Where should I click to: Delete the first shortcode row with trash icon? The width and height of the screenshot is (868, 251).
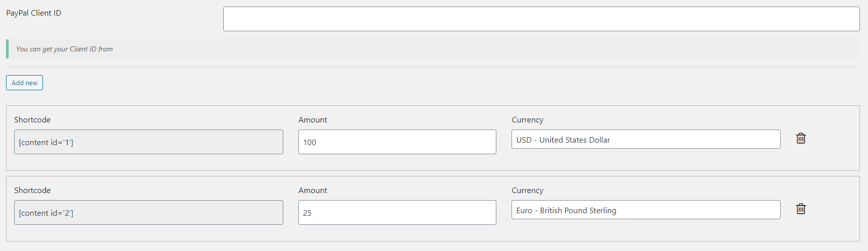[801, 138]
